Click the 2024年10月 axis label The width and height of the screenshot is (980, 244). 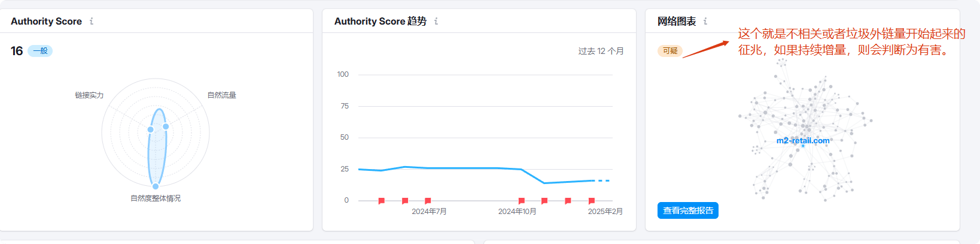[x=517, y=212]
